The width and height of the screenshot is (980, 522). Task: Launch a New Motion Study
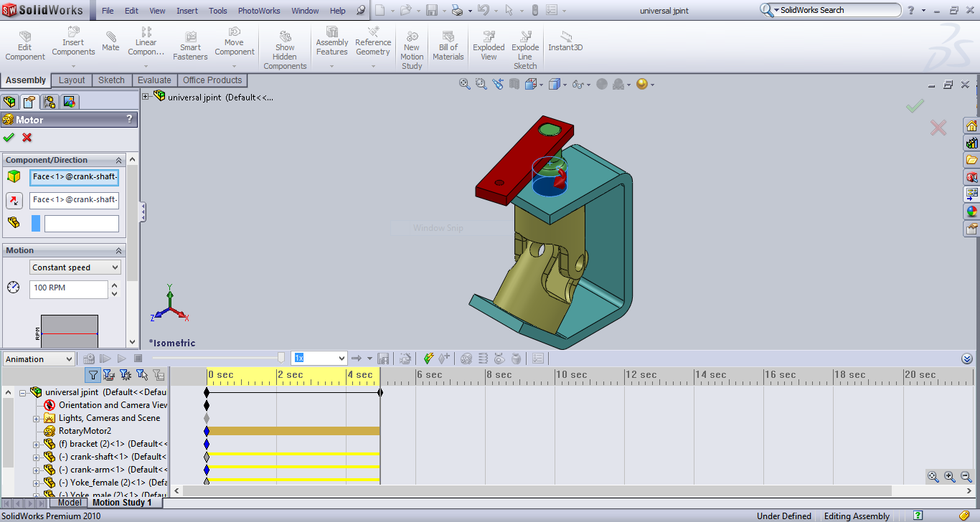(x=411, y=44)
